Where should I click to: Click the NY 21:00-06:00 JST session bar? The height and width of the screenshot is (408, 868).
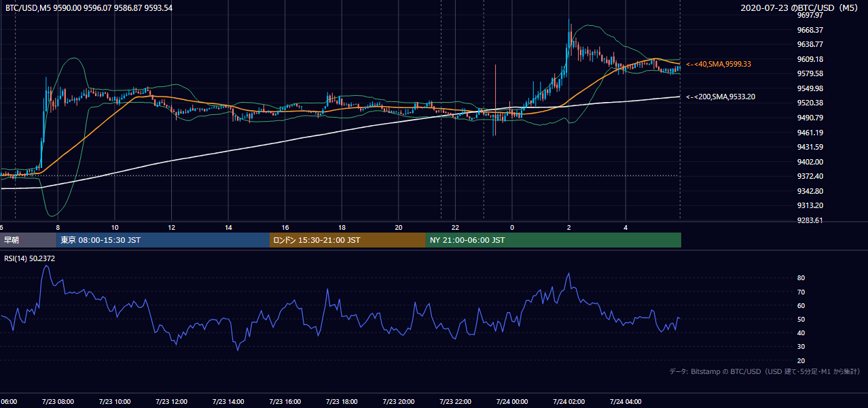554,240
